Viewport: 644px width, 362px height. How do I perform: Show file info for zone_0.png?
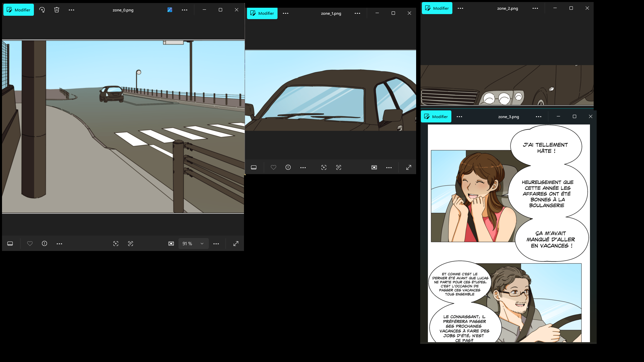point(44,244)
